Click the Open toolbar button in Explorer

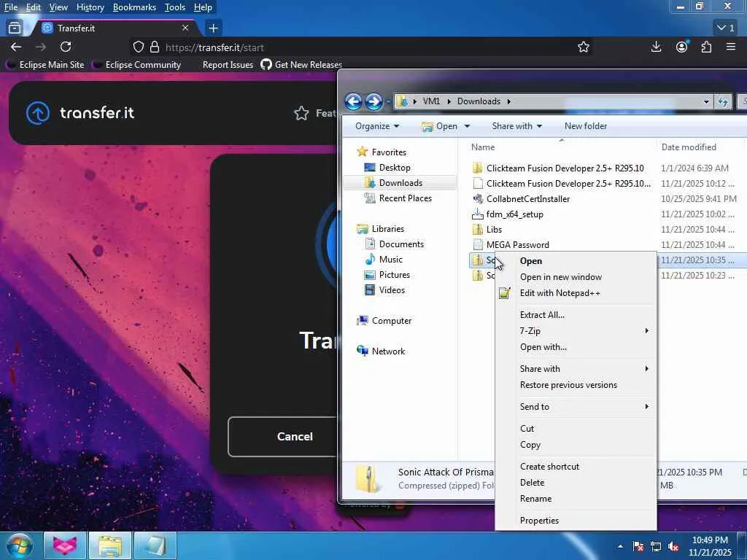(440, 126)
